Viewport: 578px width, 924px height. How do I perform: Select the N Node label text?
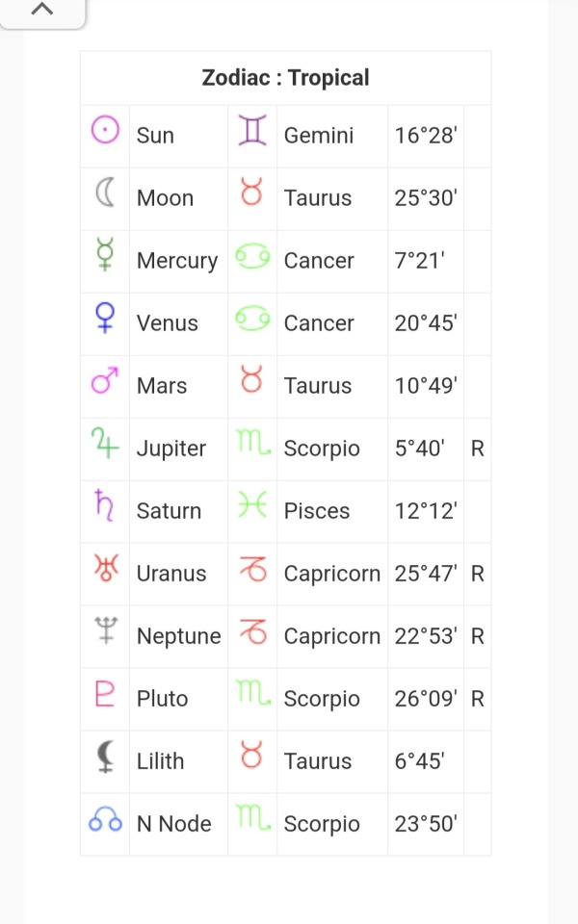click(x=174, y=824)
